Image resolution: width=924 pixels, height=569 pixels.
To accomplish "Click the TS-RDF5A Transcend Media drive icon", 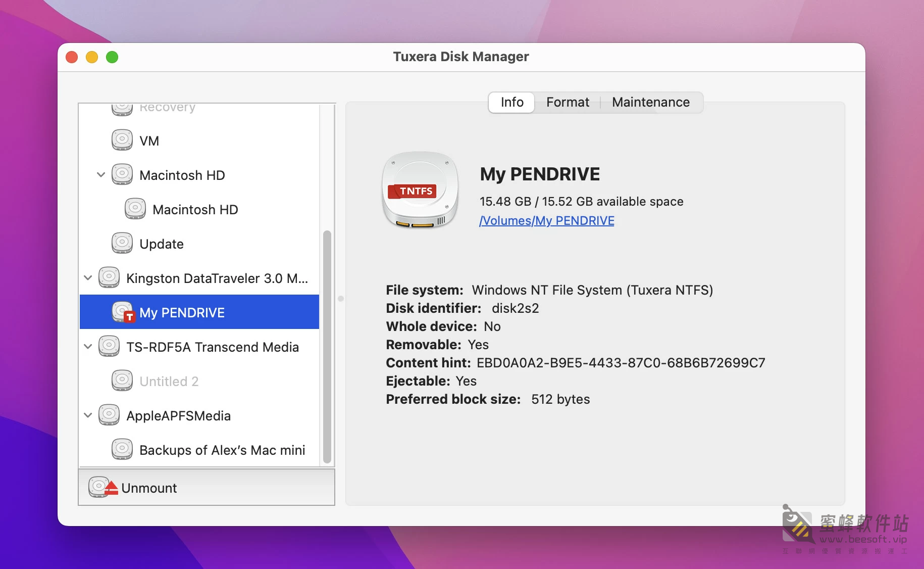I will tap(109, 347).
